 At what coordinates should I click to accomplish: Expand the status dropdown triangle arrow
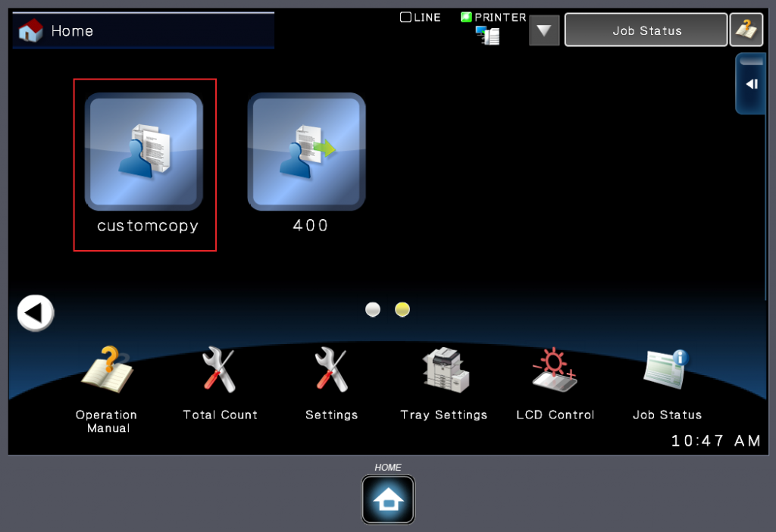[x=544, y=31]
